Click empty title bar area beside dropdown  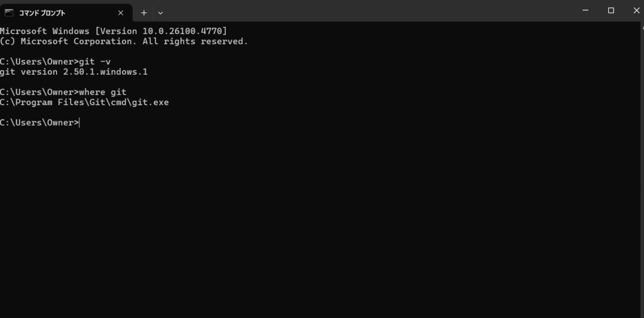(365, 11)
